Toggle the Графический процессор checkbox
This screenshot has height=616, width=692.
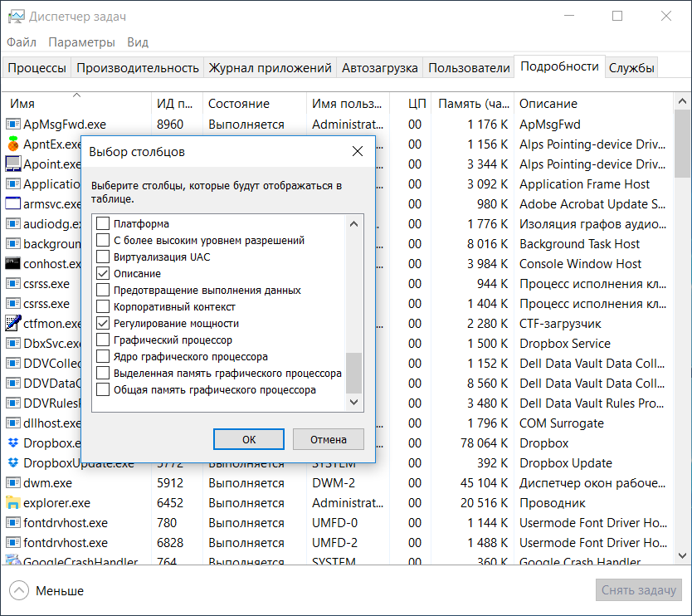click(103, 340)
